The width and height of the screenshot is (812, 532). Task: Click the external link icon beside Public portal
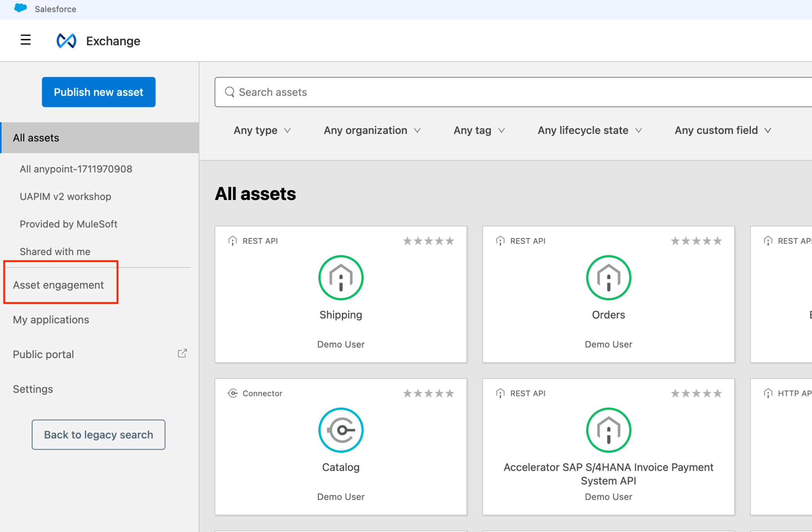pyautogui.click(x=182, y=353)
